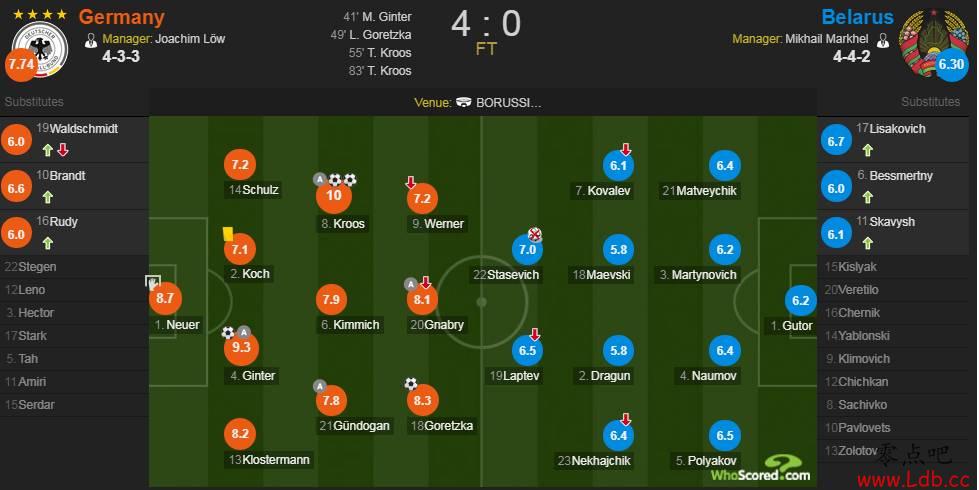Click the Germany team crest logo
This screenshot has height=490, width=979.
tap(40, 49)
